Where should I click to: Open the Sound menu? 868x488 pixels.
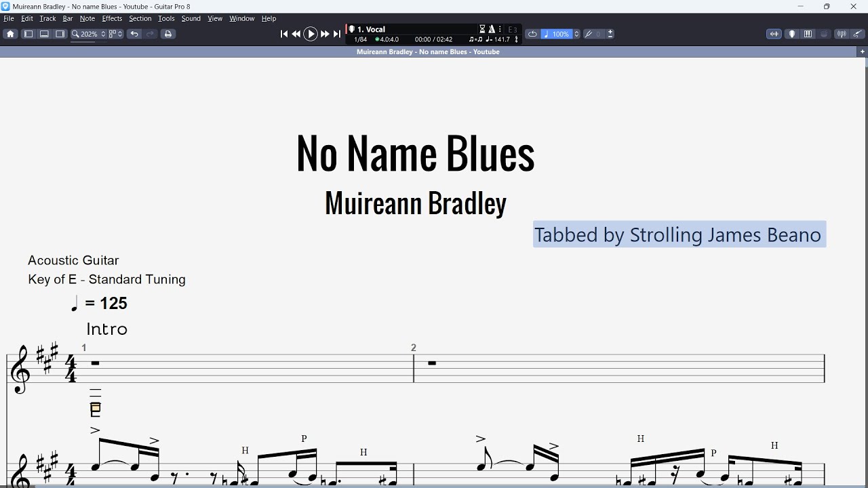click(191, 18)
